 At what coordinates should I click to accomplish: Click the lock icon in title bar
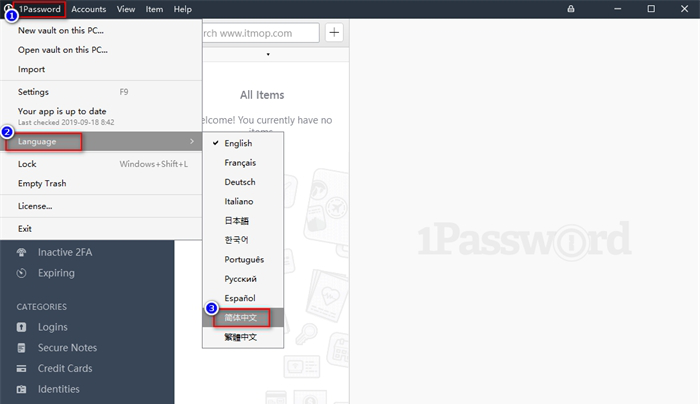[x=571, y=8]
